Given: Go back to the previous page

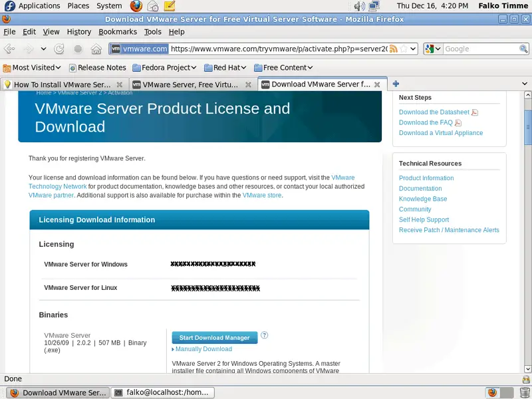Looking at the screenshot, I should [9, 49].
